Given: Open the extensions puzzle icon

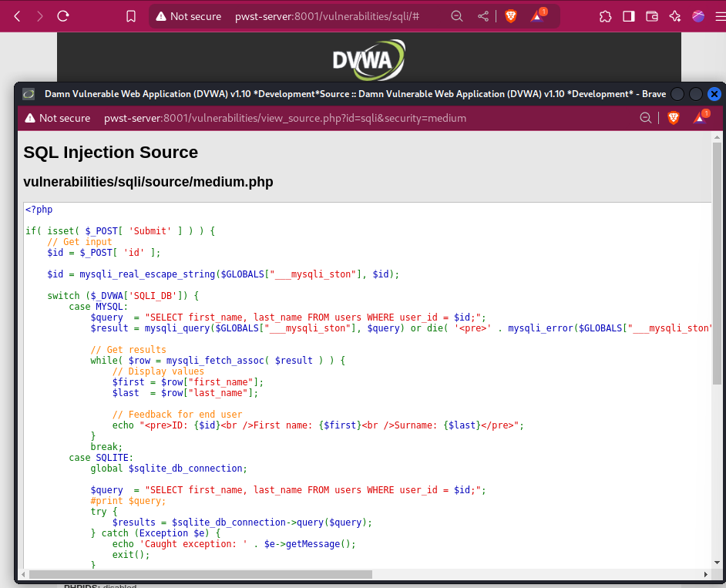Looking at the screenshot, I should click(606, 16).
